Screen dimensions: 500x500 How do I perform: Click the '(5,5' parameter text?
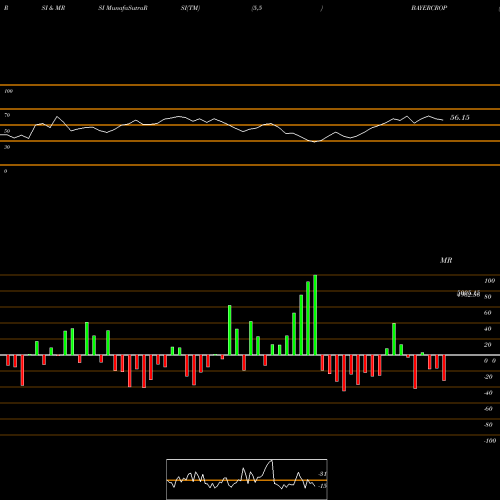click(257, 8)
